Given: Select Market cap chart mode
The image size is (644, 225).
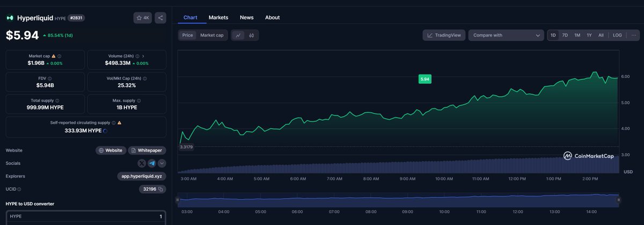Looking at the screenshot, I should coord(211,35).
